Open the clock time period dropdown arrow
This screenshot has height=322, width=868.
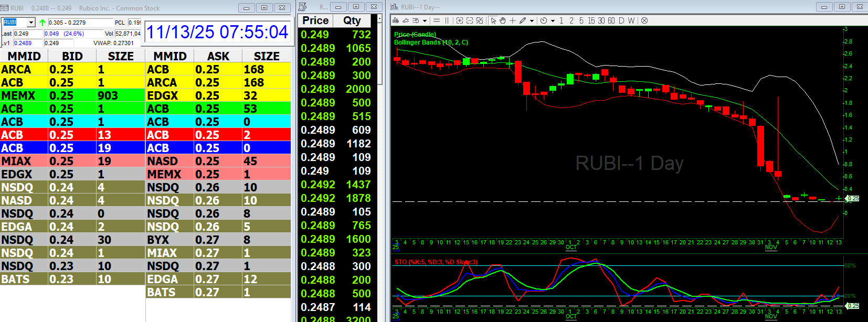point(553,21)
